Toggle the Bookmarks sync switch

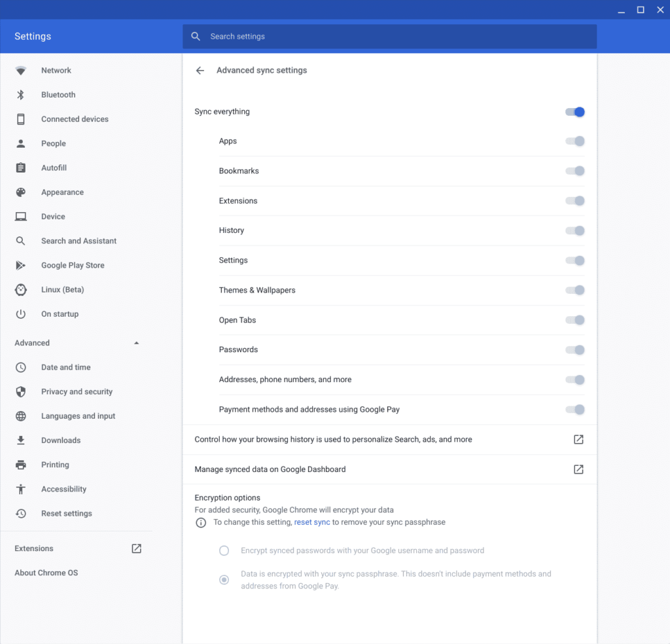click(x=575, y=171)
